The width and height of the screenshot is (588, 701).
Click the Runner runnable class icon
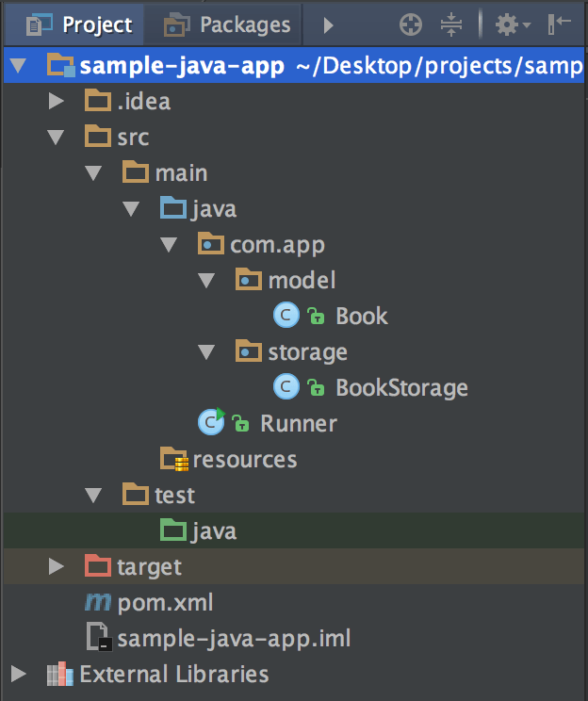[211, 421]
